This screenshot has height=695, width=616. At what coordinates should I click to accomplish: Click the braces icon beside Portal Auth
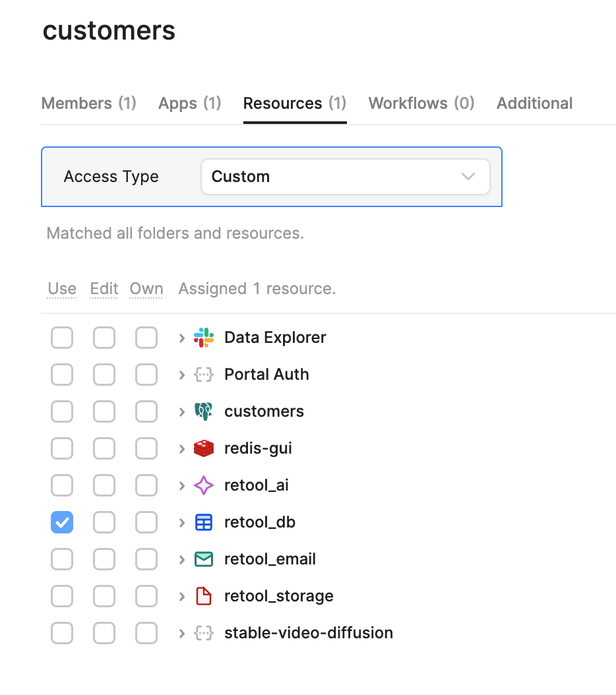204,375
